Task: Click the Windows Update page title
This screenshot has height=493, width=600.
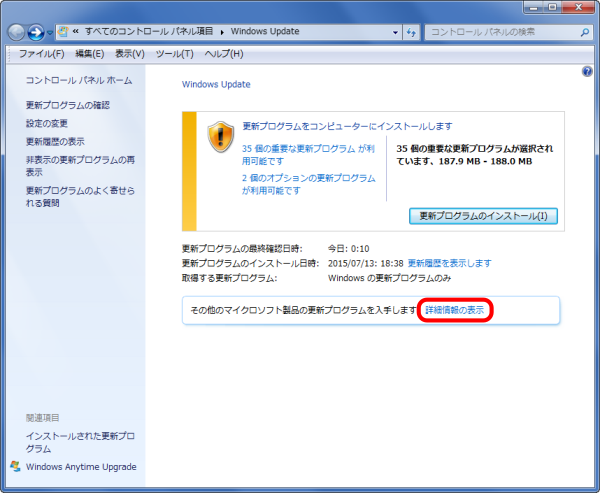Action: [216, 85]
